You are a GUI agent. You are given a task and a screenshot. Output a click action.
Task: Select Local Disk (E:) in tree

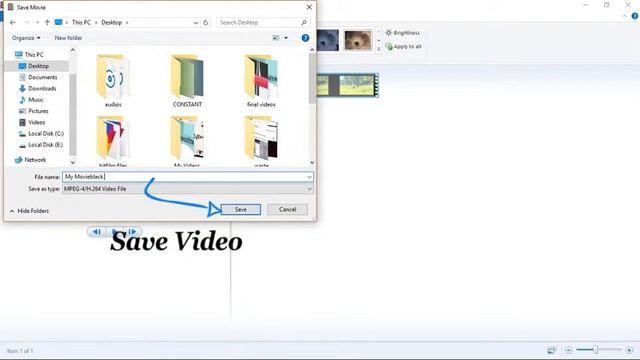45,145
